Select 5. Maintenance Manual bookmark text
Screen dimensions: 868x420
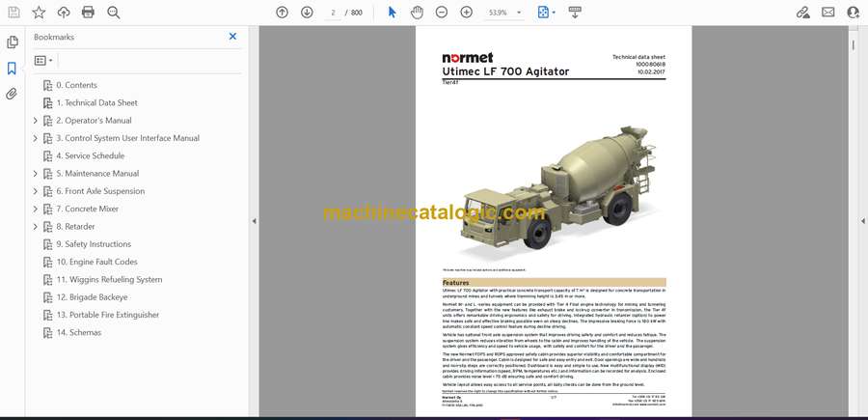(97, 174)
